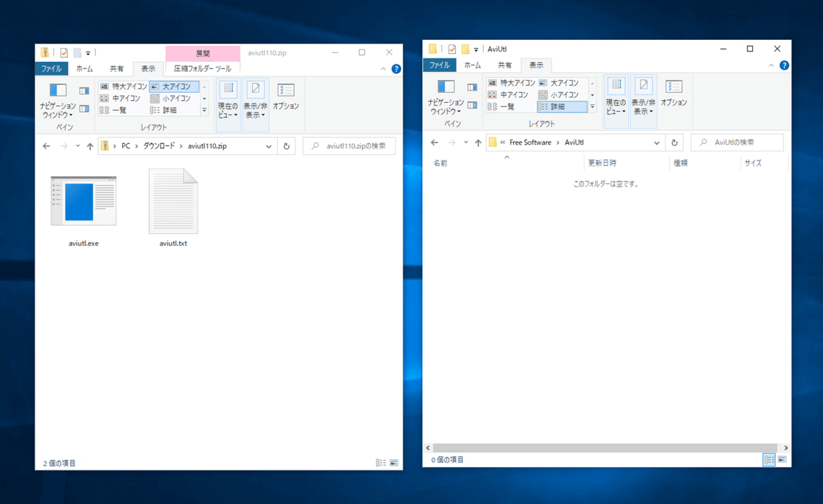
Task: Open ファイル tab in AviUtl window
Action: click(439, 65)
